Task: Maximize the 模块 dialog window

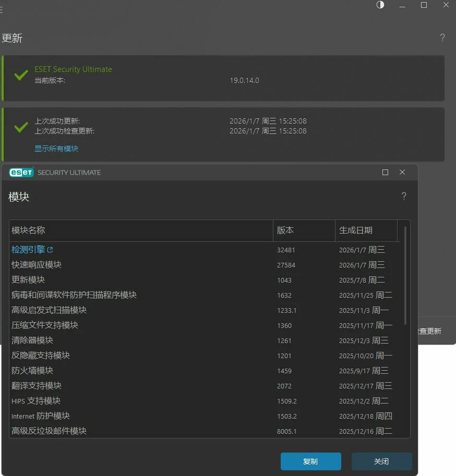Action: click(x=386, y=172)
